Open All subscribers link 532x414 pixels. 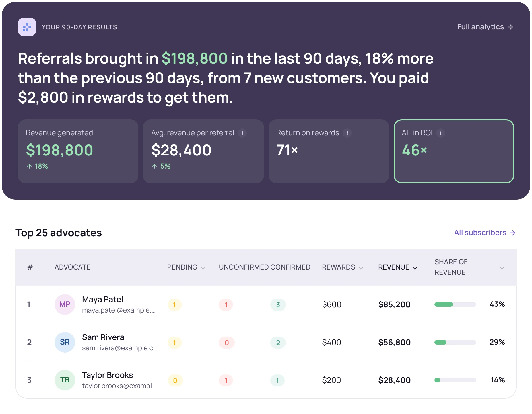coord(485,233)
